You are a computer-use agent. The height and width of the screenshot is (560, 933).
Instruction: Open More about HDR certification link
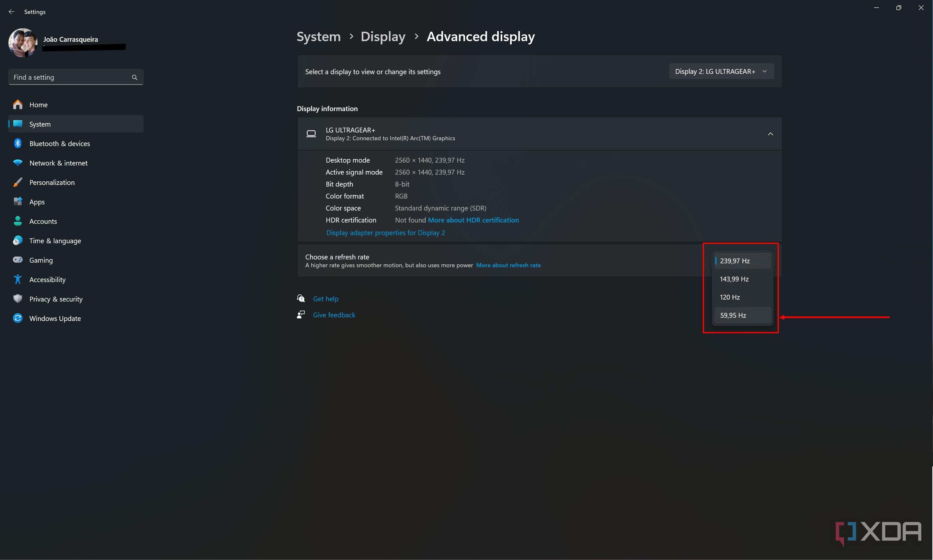(473, 220)
